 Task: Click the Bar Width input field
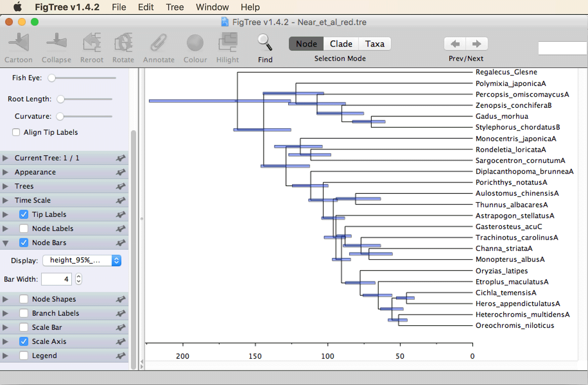[56, 279]
